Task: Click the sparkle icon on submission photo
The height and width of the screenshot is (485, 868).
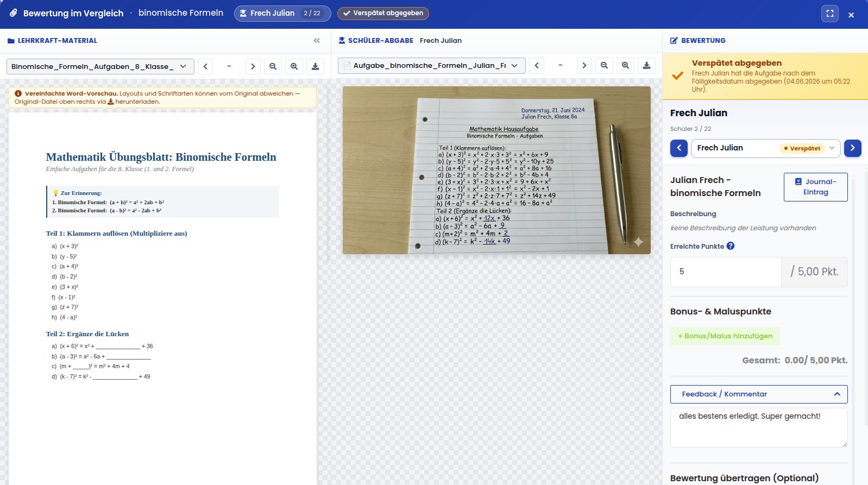Action: 638,242
